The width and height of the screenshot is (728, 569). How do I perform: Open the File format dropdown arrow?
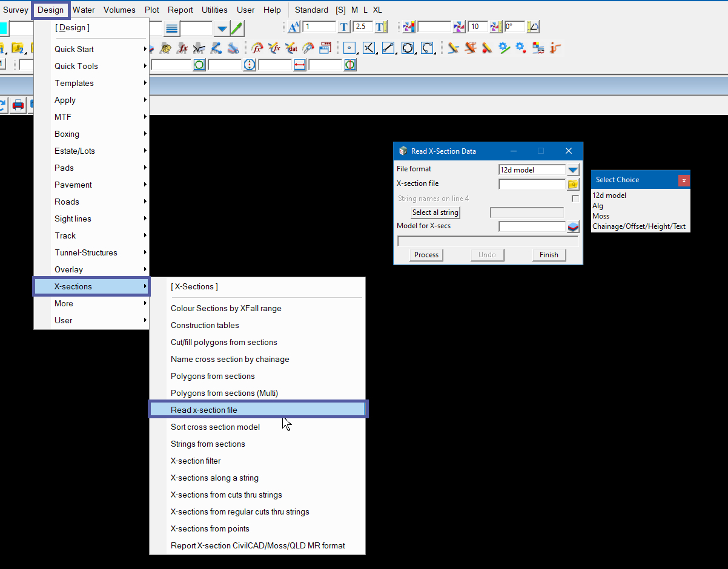point(573,170)
